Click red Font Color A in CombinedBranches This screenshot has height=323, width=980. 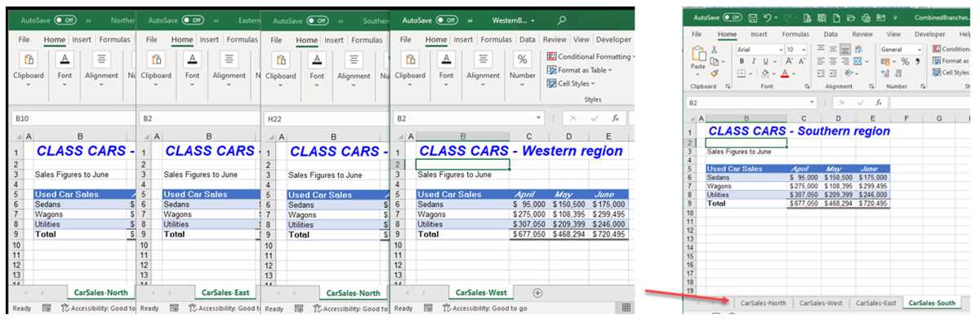pos(785,73)
